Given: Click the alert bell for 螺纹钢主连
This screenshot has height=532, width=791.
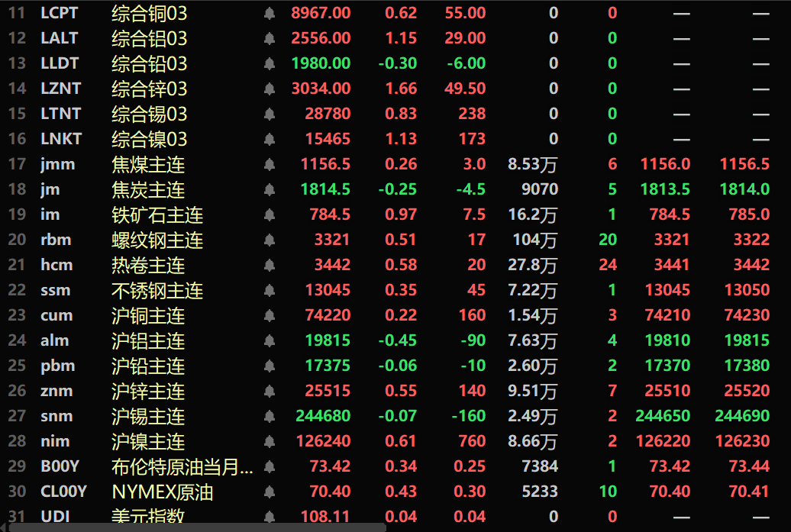Looking at the screenshot, I should pos(268,240).
